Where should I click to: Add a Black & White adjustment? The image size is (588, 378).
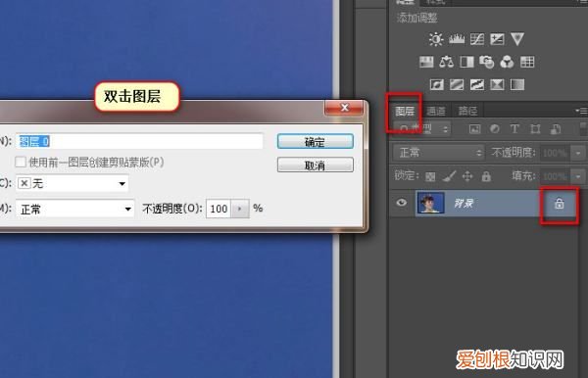(466, 62)
